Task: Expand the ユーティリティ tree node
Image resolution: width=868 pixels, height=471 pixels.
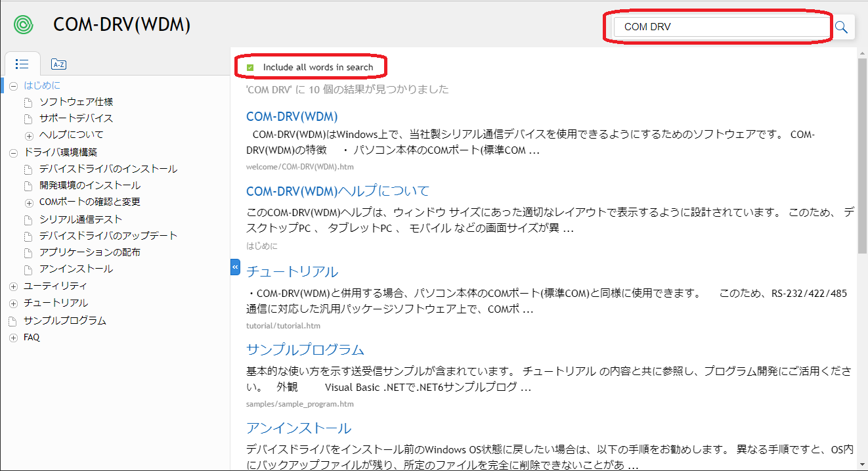Action: coord(13,286)
